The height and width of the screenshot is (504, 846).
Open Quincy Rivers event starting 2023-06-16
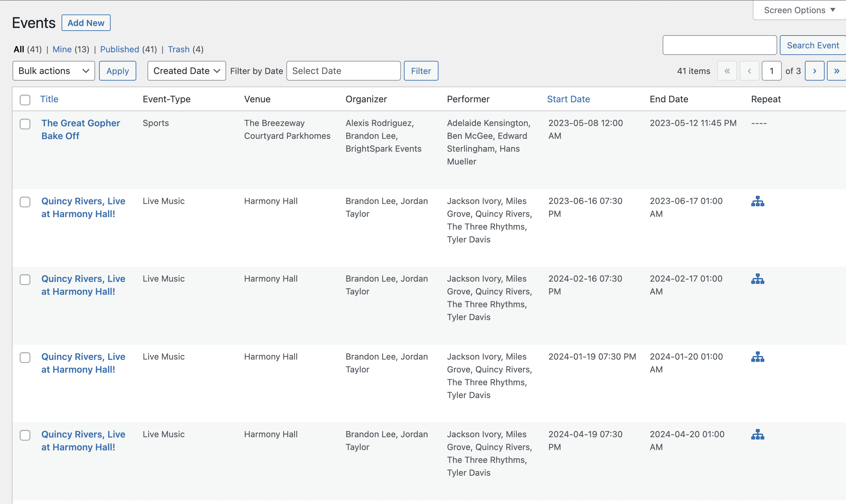[83, 207]
